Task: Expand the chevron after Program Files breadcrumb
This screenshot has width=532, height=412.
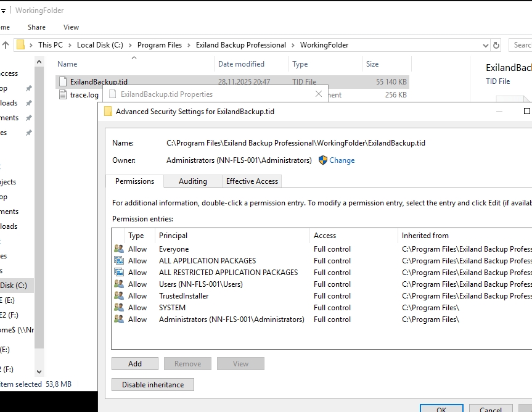Action: click(189, 45)
